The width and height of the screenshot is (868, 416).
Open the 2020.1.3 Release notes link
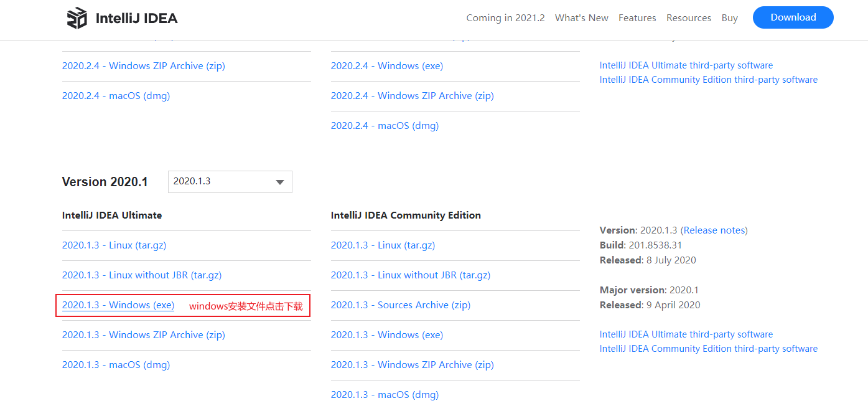714,230
